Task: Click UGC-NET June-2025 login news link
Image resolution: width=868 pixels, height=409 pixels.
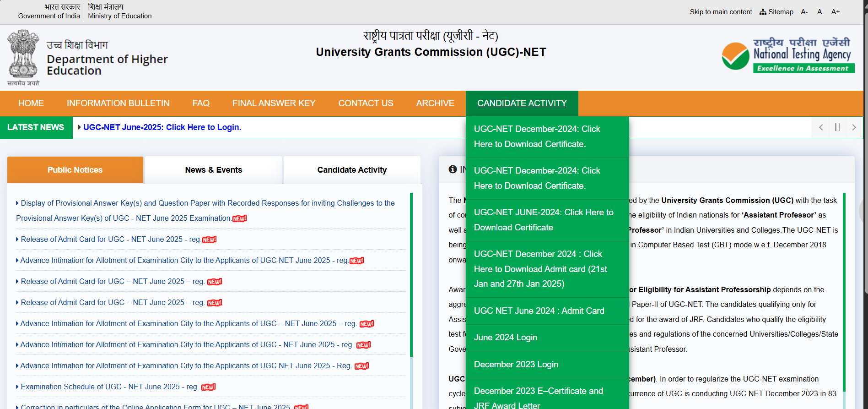Action: [162, 127]
